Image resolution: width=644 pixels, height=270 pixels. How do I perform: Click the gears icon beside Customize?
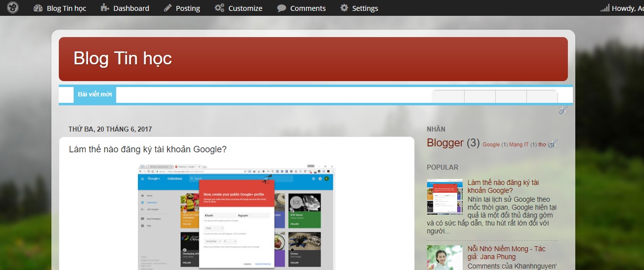tap(219, 8)
